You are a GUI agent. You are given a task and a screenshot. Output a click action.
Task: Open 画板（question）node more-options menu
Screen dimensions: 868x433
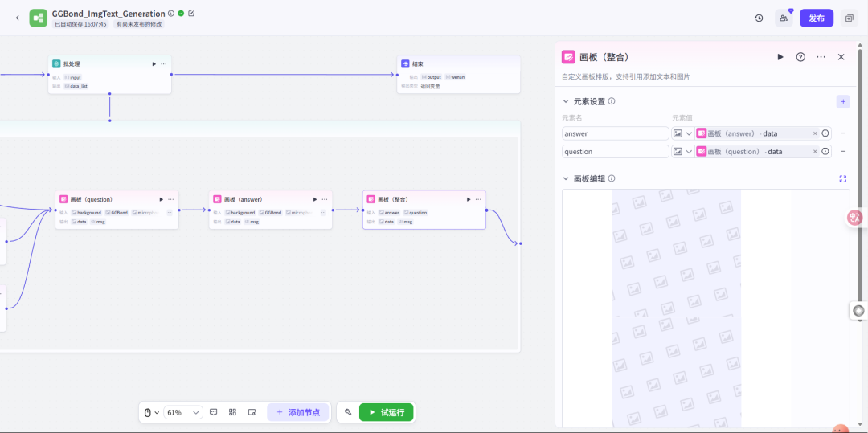click(171, 200)
